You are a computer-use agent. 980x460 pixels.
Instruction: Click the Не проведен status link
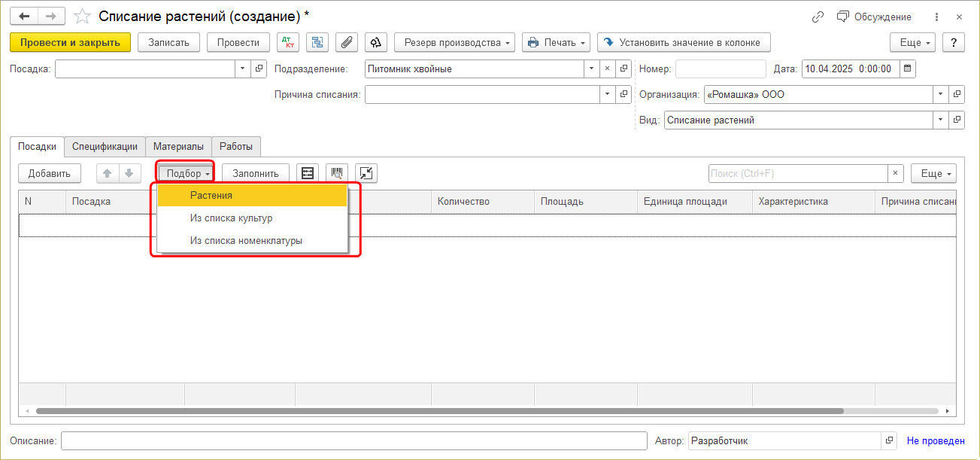click(936, 441)
